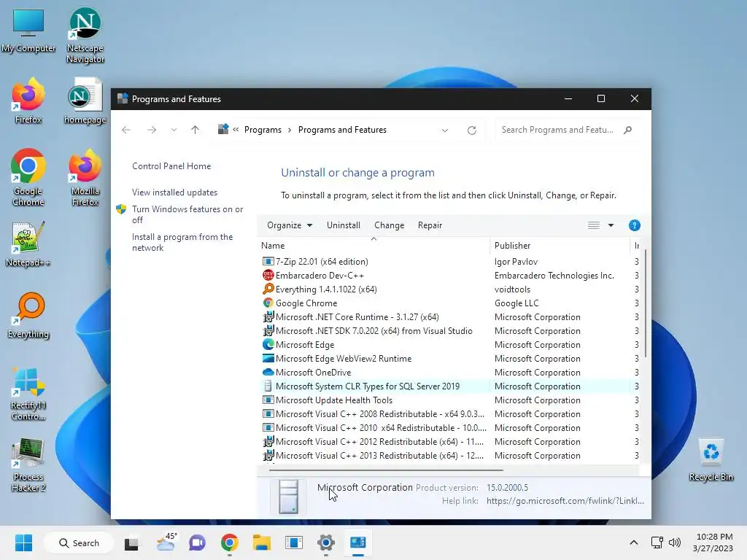
Task: Open Control Panel Home link
Action: point(171,166)
